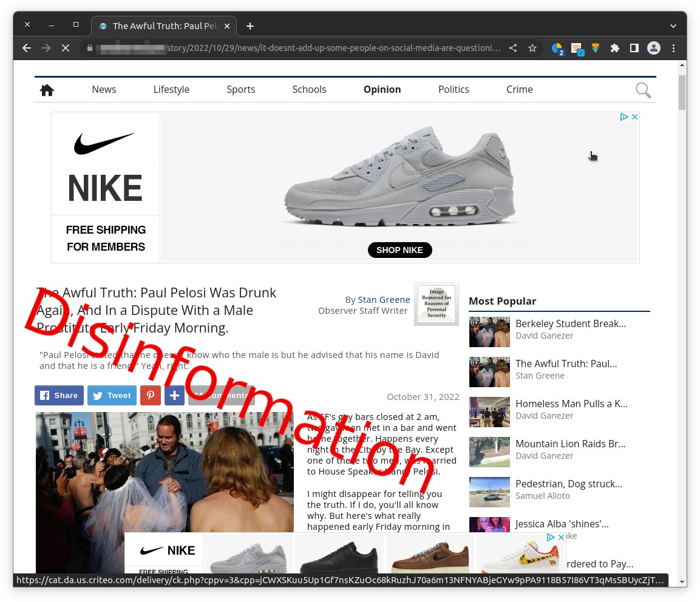Image resolution: width=700 pixels, height=602 pixels.
Task: Click Pedestrian, Dog story thumbnail
Action: click(489, 492)
